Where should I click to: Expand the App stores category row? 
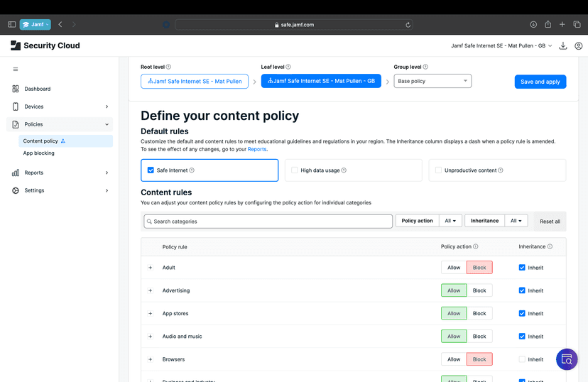[x=151, y=313]
